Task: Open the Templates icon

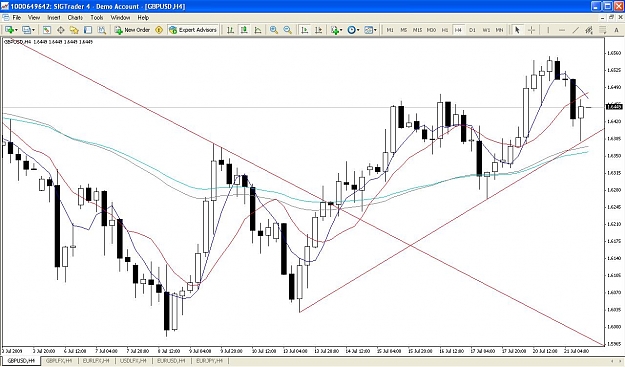Action: click(x=368, y=30)
